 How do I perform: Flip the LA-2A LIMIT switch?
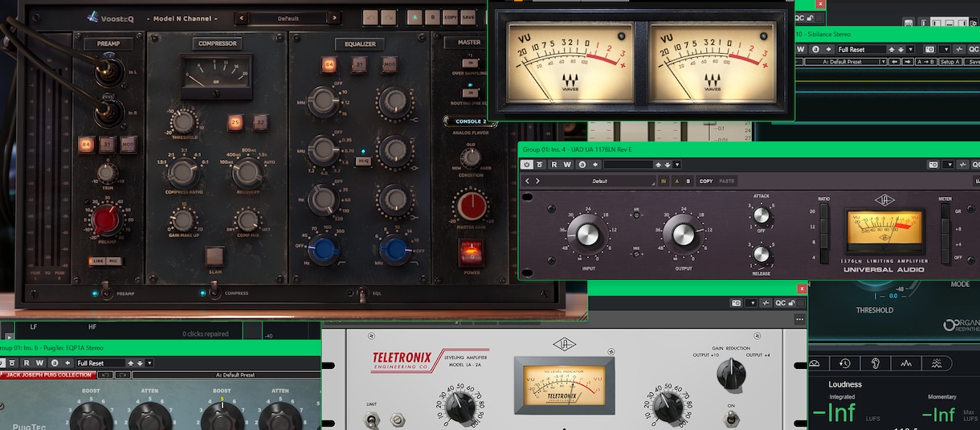pos(372,420)
